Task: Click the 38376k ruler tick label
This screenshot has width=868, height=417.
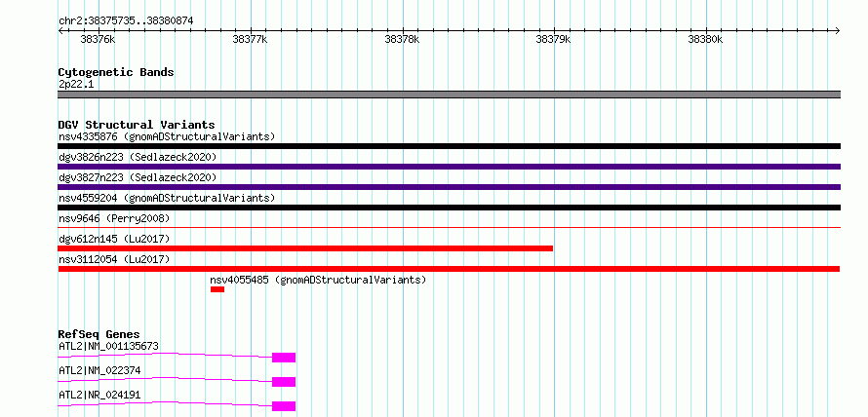Action: (x=98, y=39)
